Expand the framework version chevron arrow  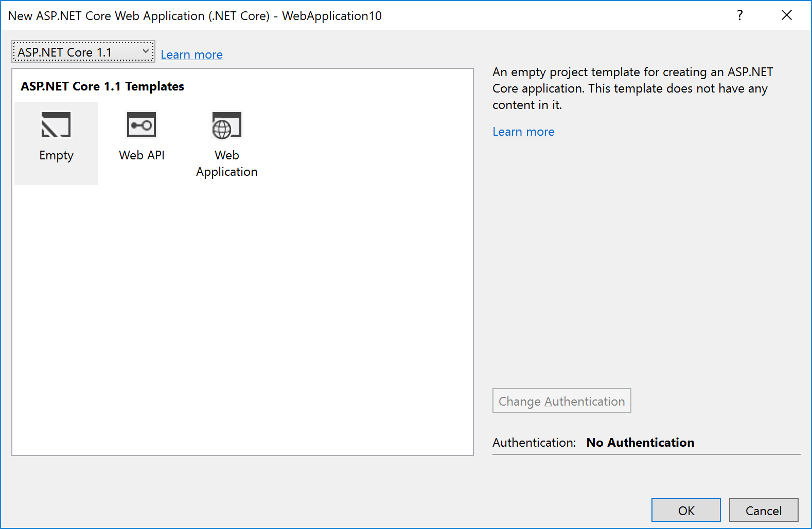146,51
